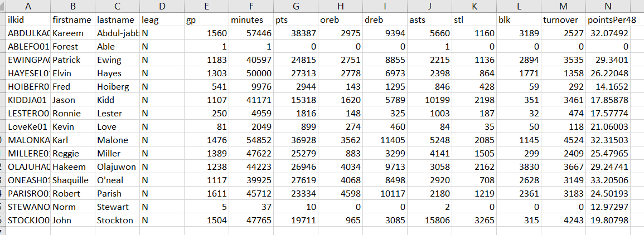Click the ilkid cell 'KIDDJA01'

(28, 100)
